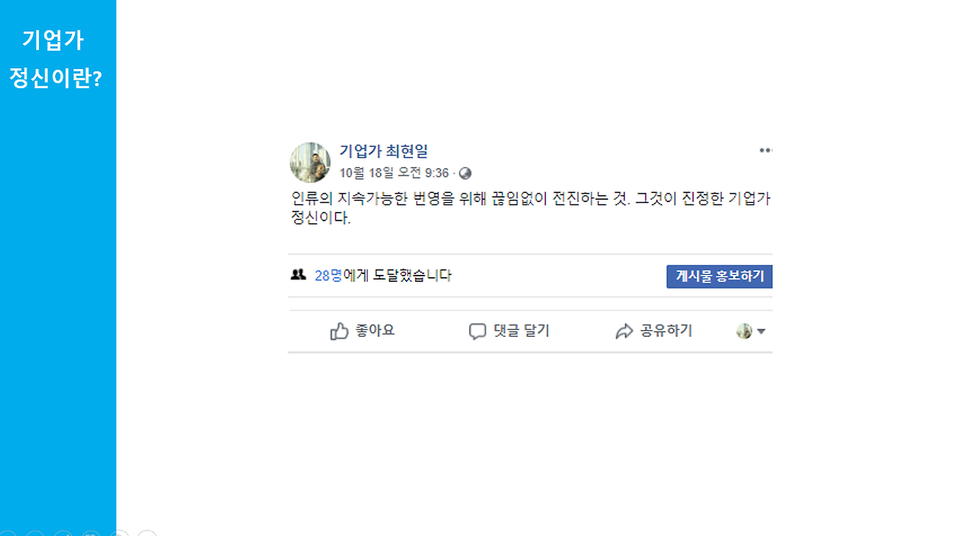Click the people reach icon before 28명
The width and height of the screenshot is (980, 536).
(x=298, y=275)
